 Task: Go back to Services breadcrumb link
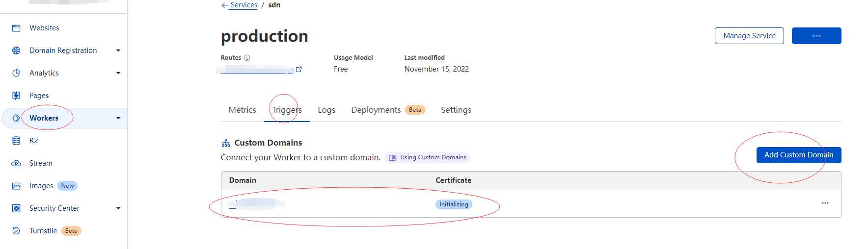point(244,5)
